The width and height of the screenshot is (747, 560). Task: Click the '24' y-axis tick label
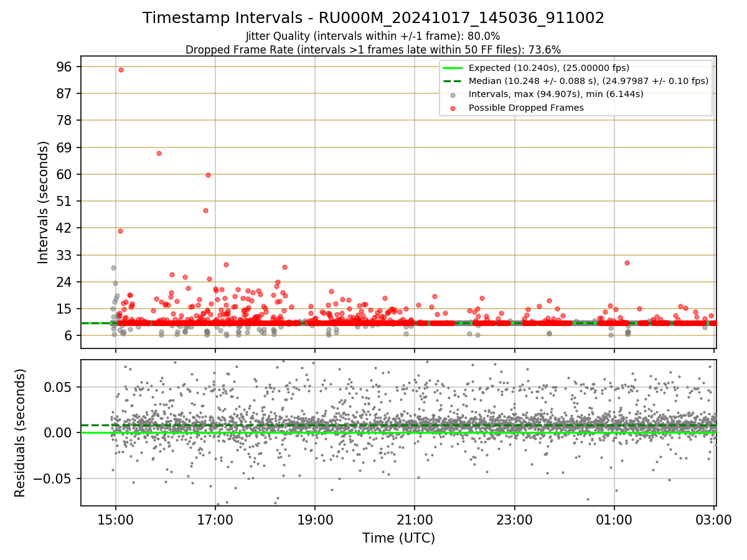point(65,282)
